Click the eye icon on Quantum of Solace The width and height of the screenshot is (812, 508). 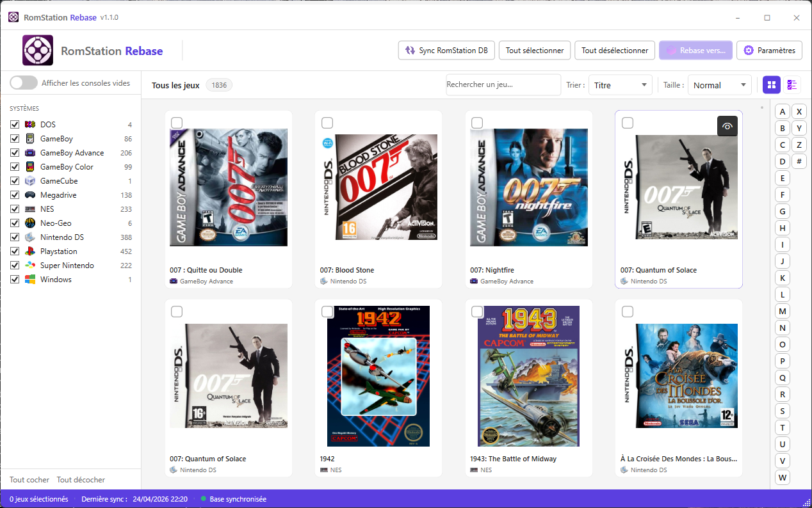tap(727, 126)
